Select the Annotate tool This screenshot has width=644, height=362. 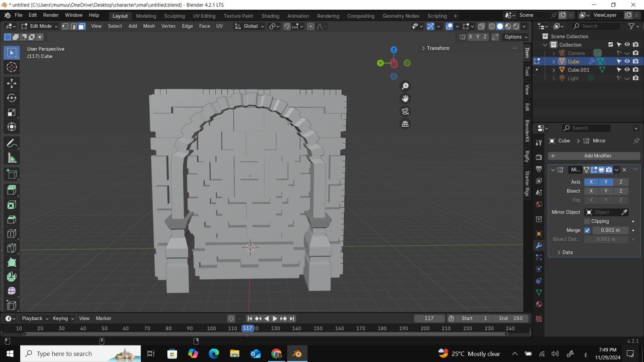[12, 144]
